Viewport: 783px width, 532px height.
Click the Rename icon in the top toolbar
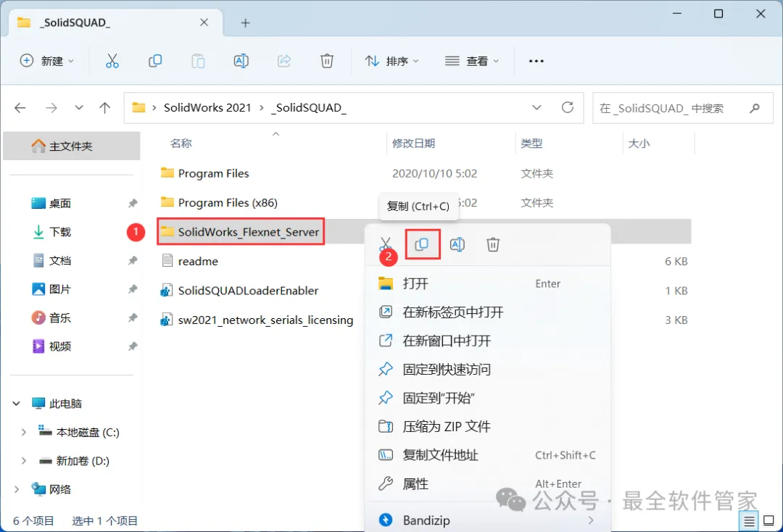tap(241, 61)
